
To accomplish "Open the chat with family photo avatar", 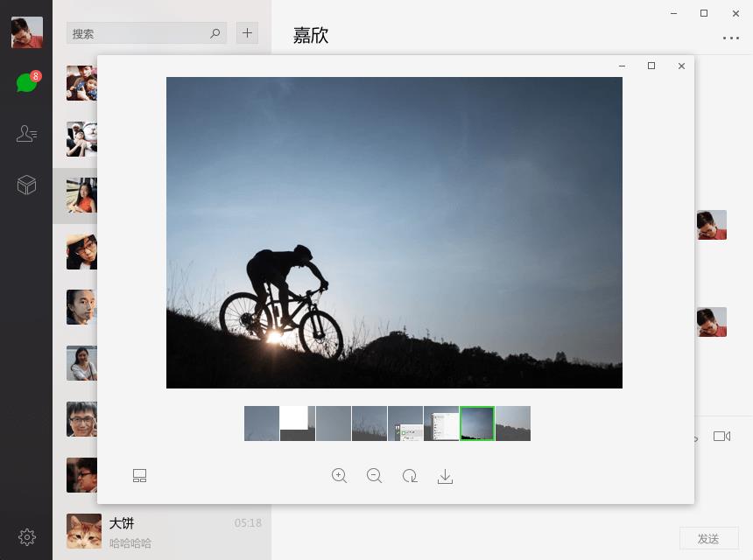I will pos(81,83).
